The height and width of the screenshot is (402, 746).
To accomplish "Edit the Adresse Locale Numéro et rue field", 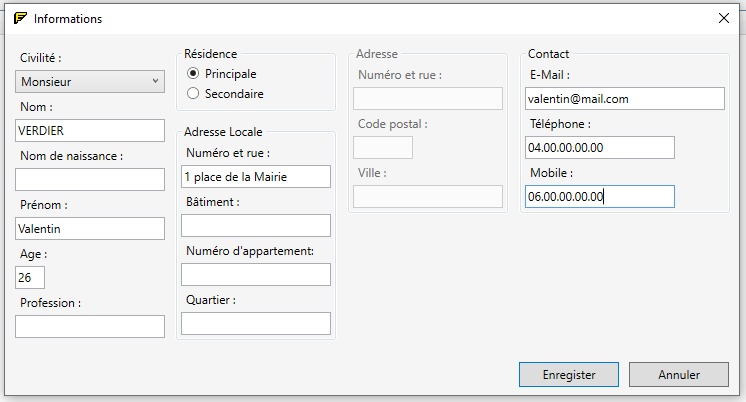I will [x=255, y=177].
